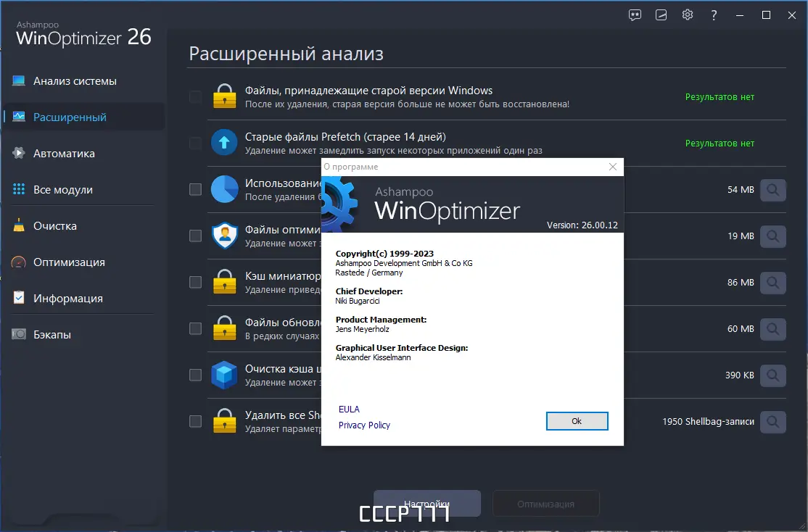The image size is (808, 532).
Task: Enable the Старые файлы Prefetch checkbox
Action: pyautogui.click(x=194, y=143)
